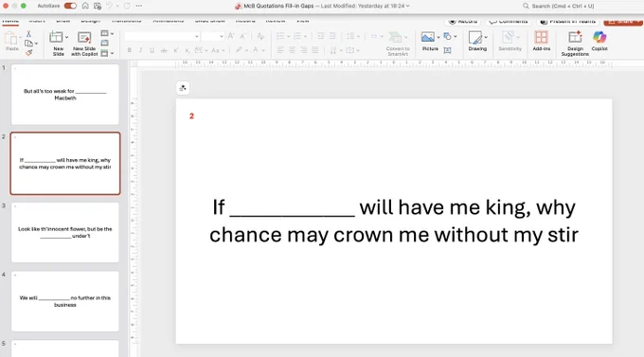Click the New Slide icon
The height and width of the screenshot is (357, 644).
56,38
